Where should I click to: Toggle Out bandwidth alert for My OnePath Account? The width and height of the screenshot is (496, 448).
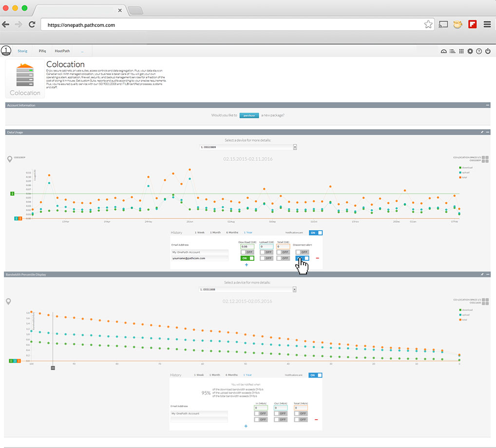click(281, 413)
